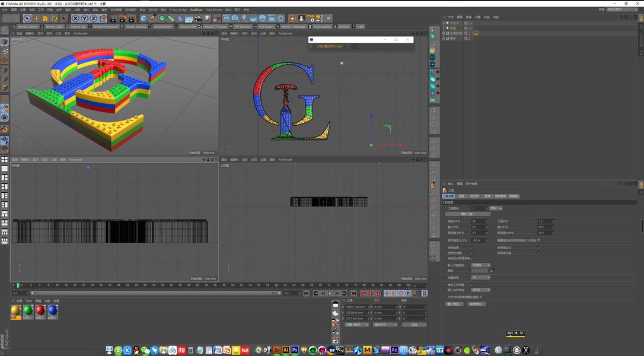
Task: Open Asset/Tx Manager in Arnold toolbar
Action: coord(291,26)
